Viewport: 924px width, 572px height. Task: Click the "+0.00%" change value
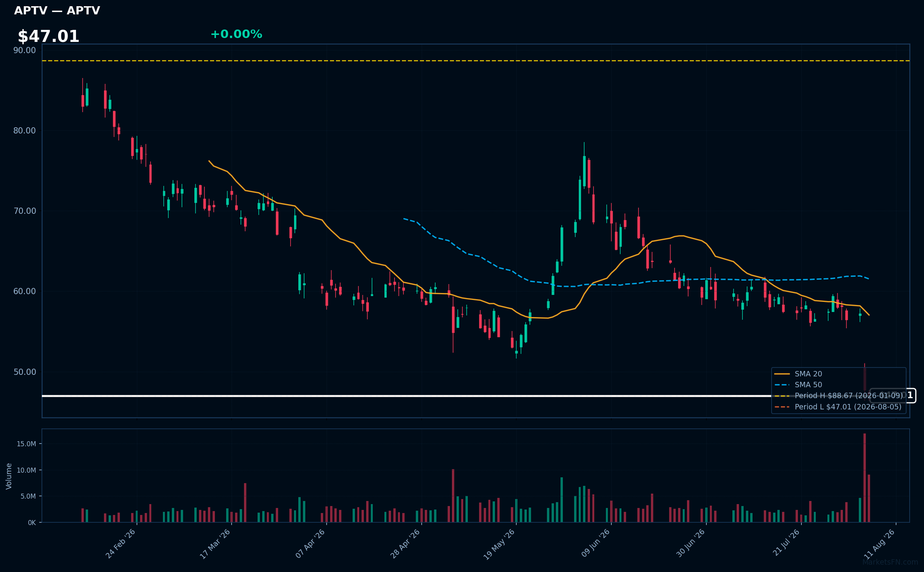[x=236, y=34]
